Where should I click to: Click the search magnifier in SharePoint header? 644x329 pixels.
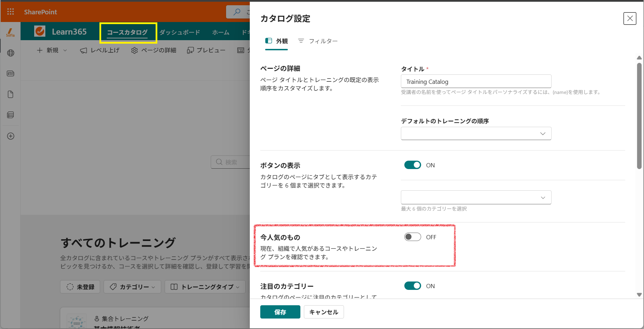(237, 12)
